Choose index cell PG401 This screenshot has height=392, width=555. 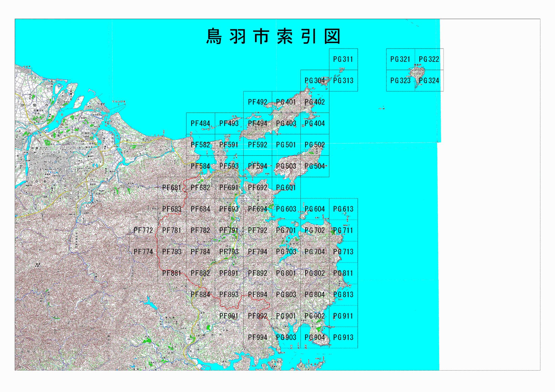[286, 102]
